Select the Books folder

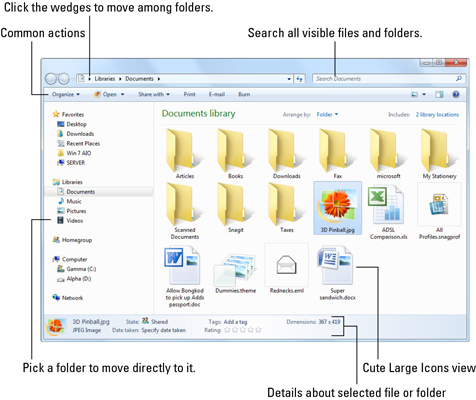pos(236,154)
